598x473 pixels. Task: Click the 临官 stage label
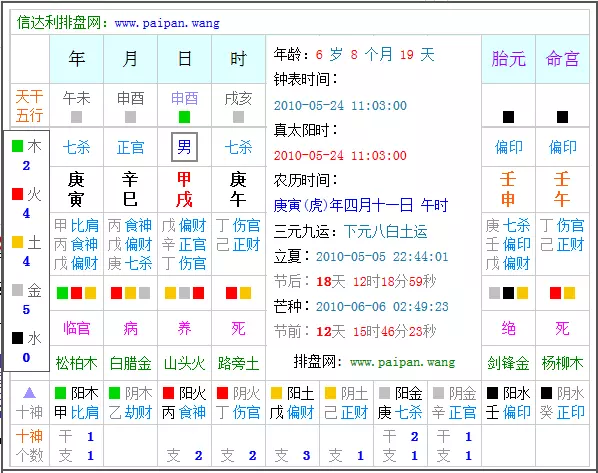pos(76,328)
